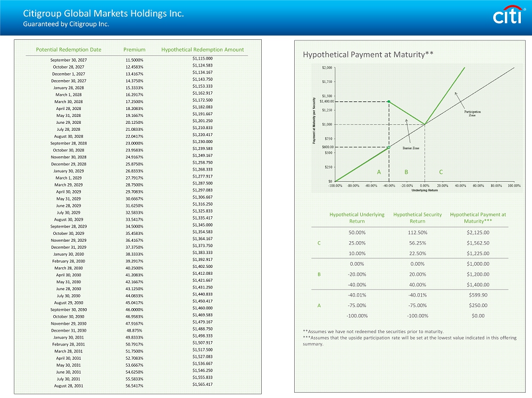Viewport: 532px width, 398px height.
Task: Click redemption amount '$1,517.500'
Action: (203, 350)
